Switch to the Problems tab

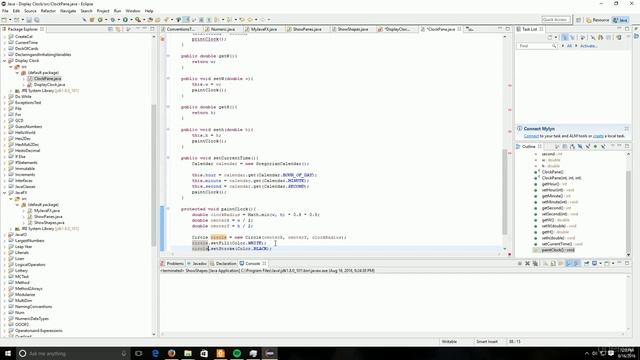172,263
